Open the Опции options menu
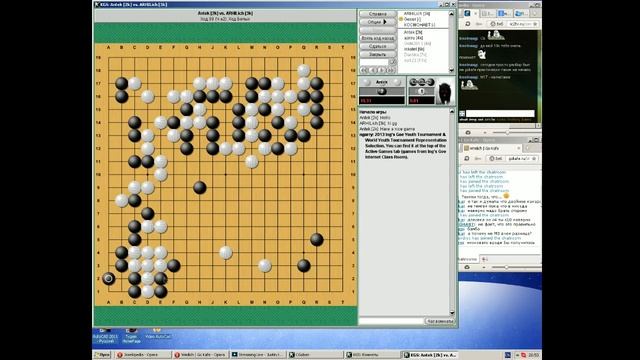 pyautogui.click(x=378, y=22)
